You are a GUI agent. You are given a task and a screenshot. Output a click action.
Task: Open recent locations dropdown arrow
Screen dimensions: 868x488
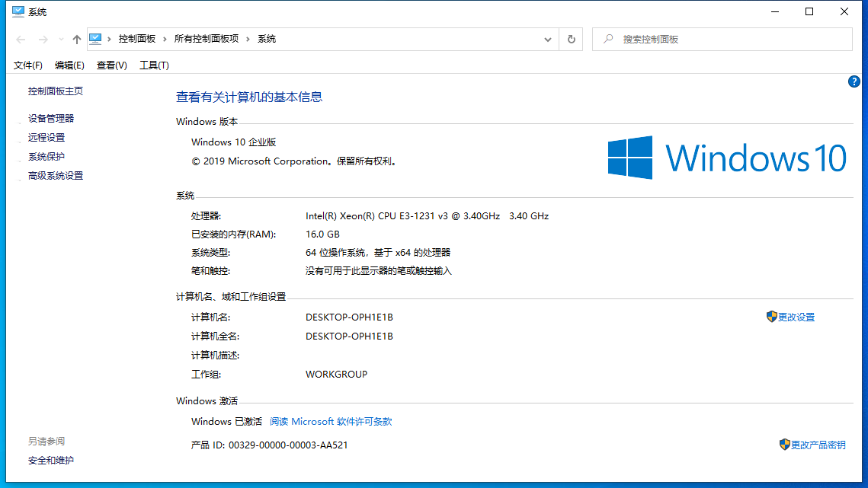click(x=61, y=40)
